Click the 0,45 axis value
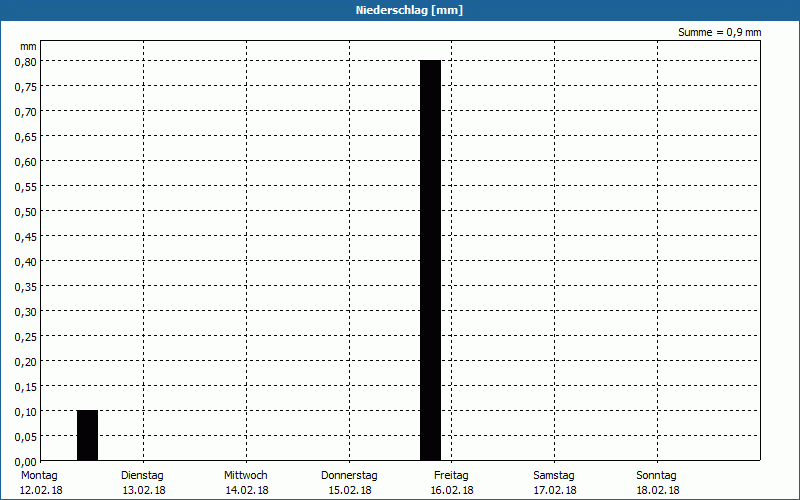This screenshot has height=500, width=800. click(x=26, y=237)
